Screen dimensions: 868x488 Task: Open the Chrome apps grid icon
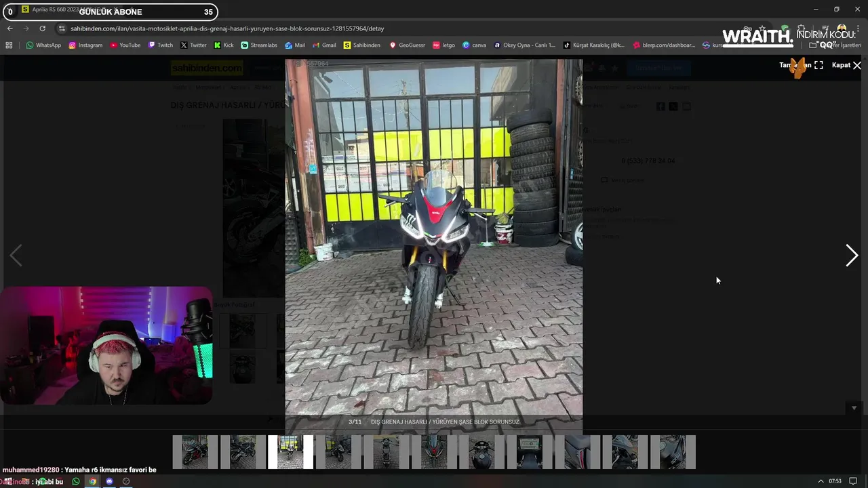(9, 45)
